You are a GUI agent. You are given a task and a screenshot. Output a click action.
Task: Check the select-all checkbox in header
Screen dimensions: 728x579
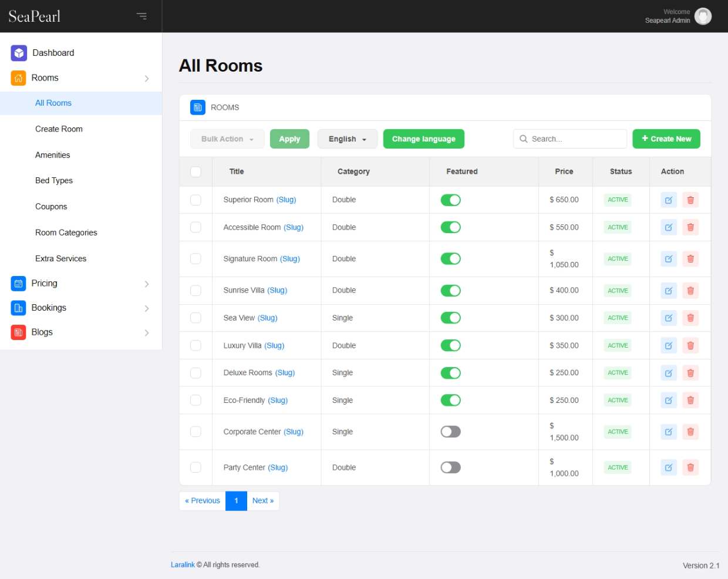(x=196, y=172)
